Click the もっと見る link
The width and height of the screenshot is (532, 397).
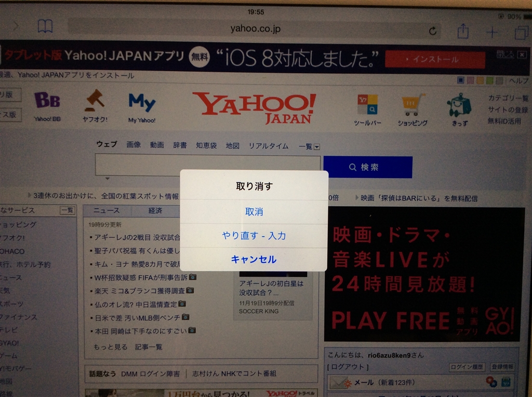pos(110,347)
